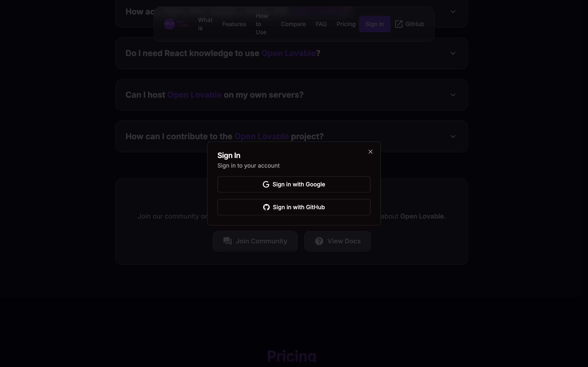Choose Sign in with GitHub

(294, 207)
